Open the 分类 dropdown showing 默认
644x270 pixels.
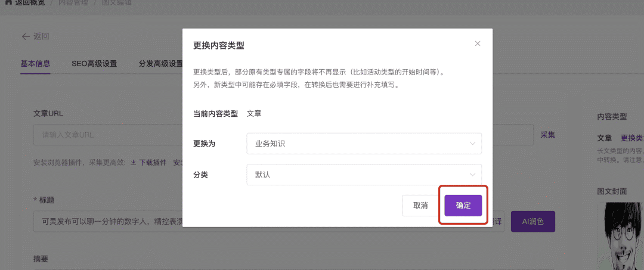pyautogui.click(x=364, y=175)
